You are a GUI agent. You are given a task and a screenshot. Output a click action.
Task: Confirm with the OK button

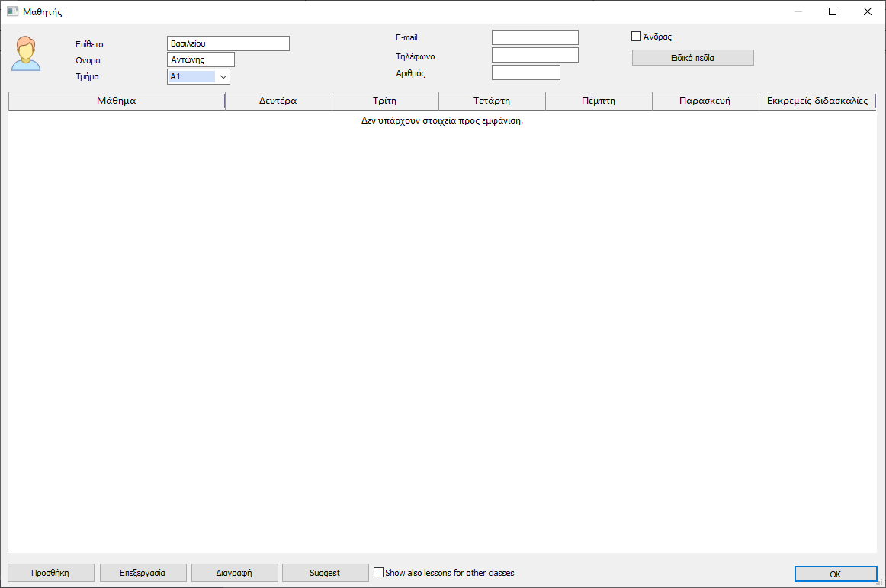(835, 574)
